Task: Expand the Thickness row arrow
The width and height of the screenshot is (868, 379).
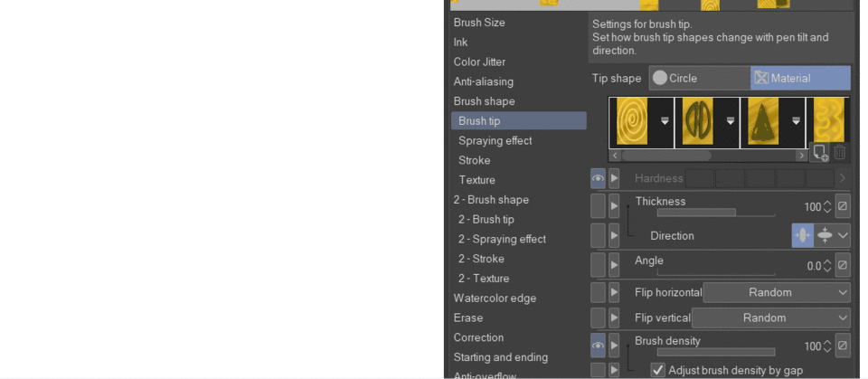Action: pyautogui.click(x=614, y=206)
